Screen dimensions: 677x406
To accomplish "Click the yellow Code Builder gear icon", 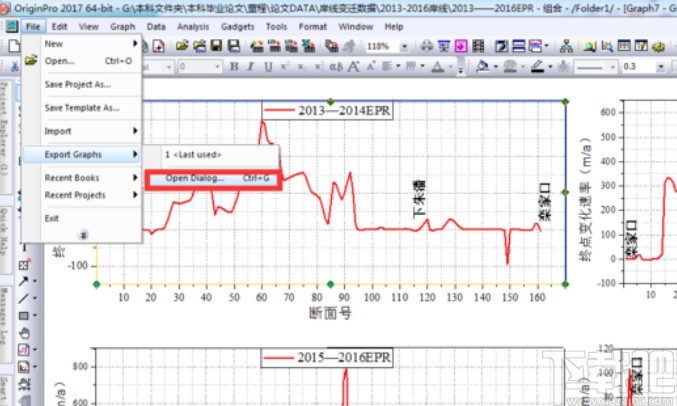I will click(x=658, y=46).
